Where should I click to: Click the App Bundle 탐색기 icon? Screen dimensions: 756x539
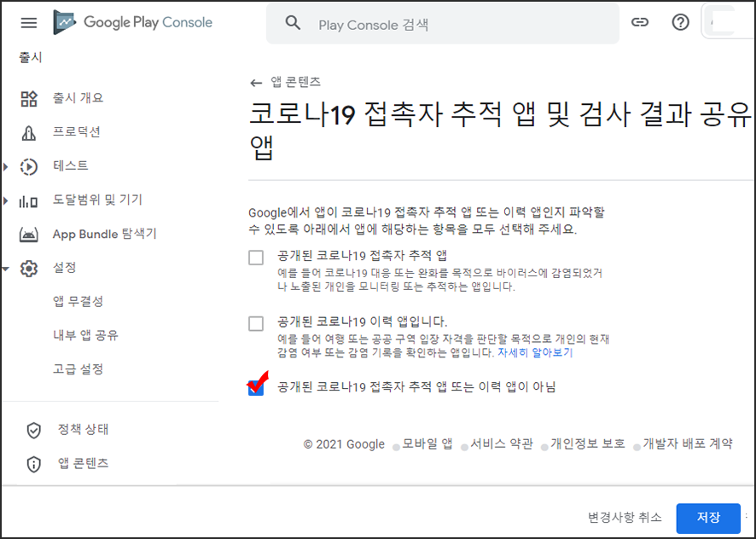pos(29,234)
